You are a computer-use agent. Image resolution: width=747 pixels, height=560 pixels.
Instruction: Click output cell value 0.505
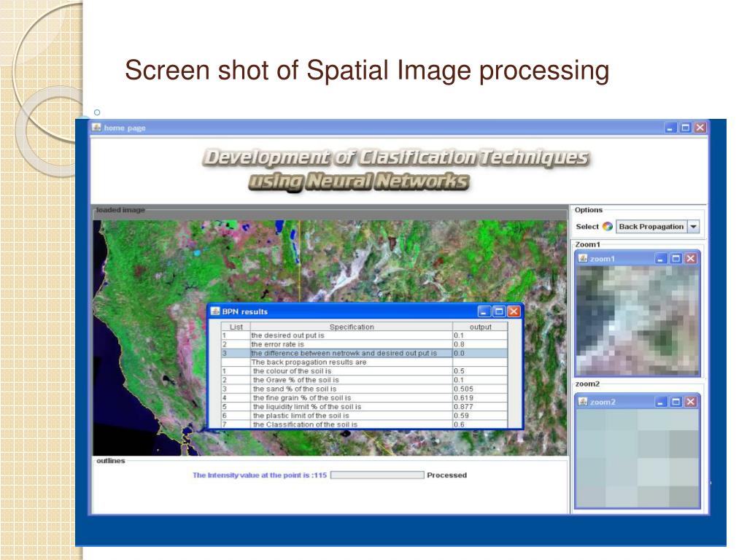[x=480, y=389]
